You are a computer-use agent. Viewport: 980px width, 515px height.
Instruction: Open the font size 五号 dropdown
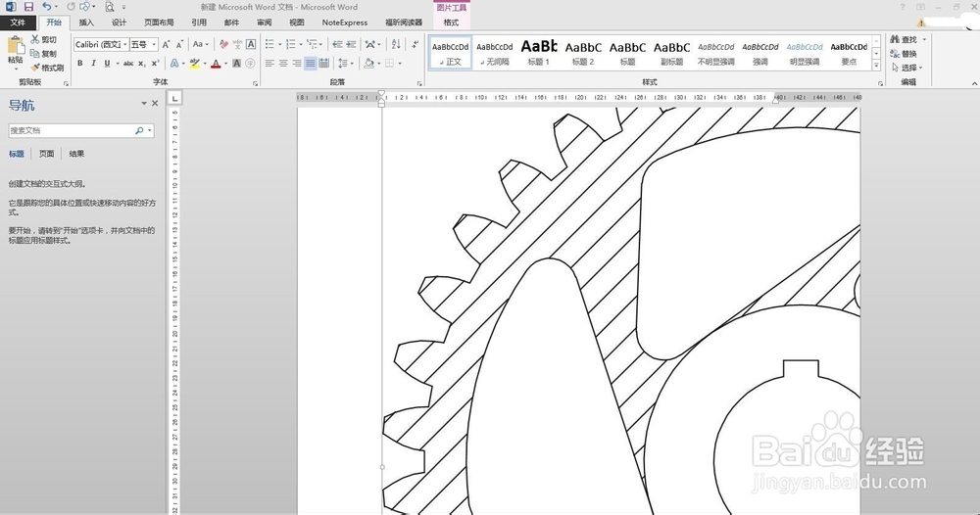coord(154,44)
